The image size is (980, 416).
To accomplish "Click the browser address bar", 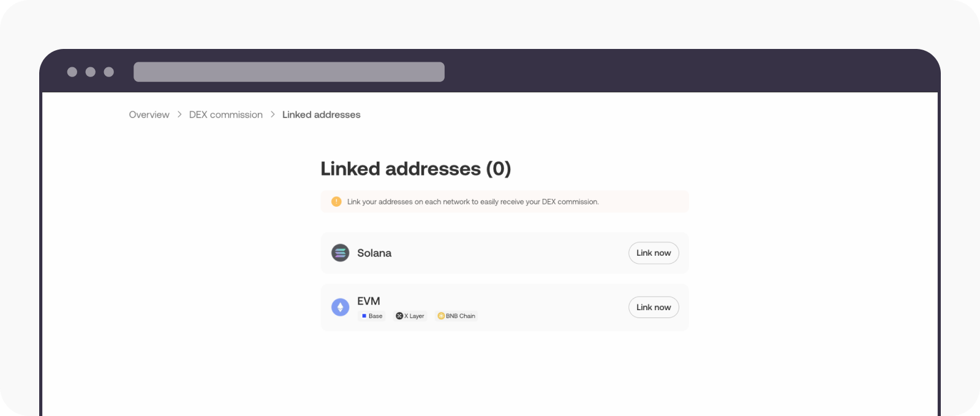I will point(289,72).
